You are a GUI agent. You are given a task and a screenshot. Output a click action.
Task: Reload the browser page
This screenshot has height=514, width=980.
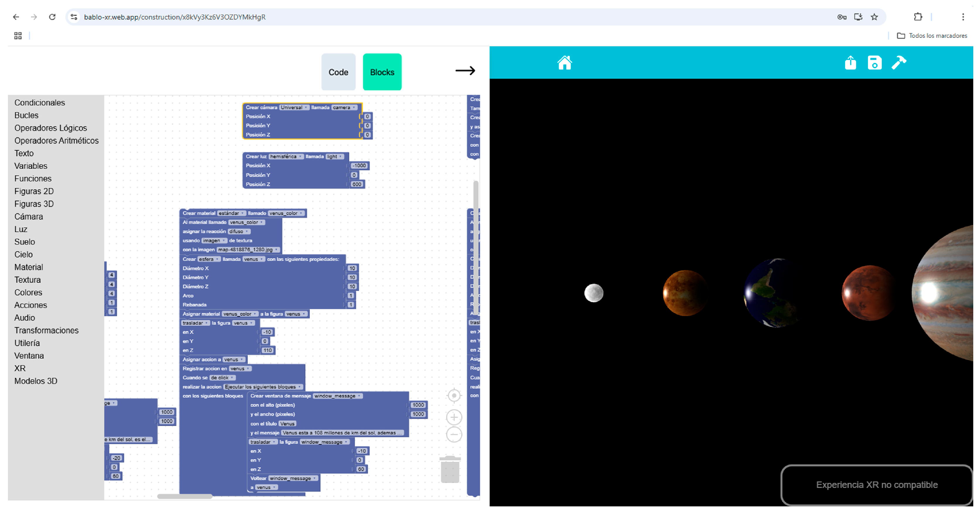point(52,17)
